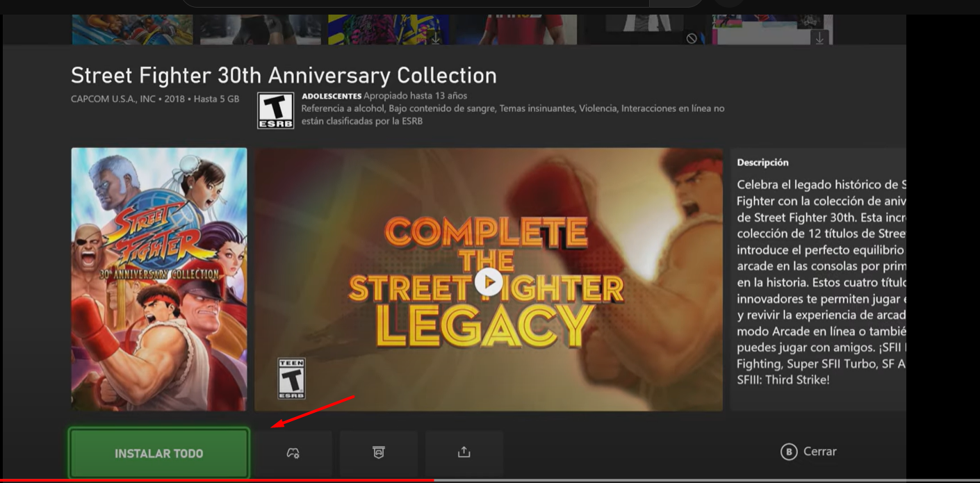Seek in the red video progress bar

click(x=217, y=480)
